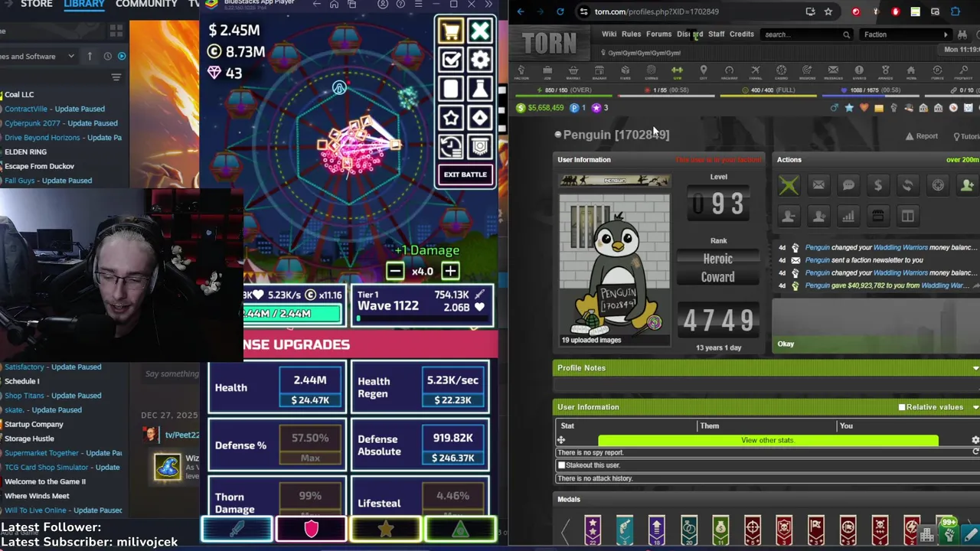The height and width of the screenshot is (551, 980).
Task: Open the Torn Messages envelope icon
Action: click(x=833, y=72)
